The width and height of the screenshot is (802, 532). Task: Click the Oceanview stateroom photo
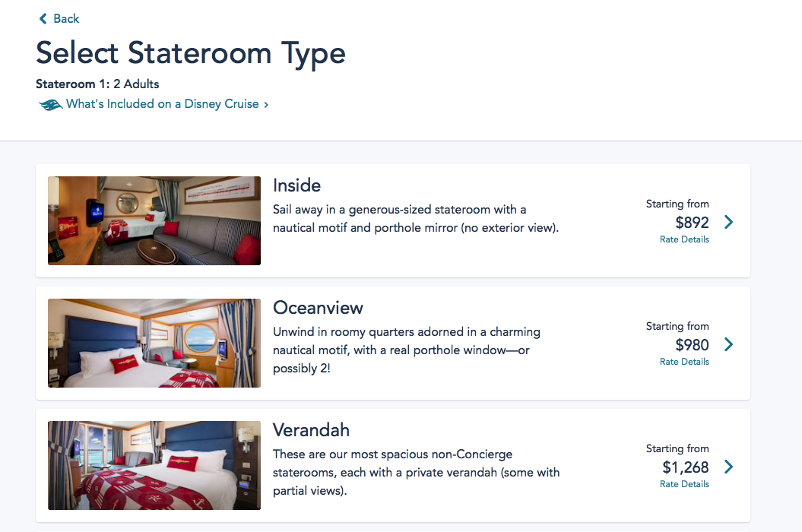pyautogui.click(x=154, y=343)
